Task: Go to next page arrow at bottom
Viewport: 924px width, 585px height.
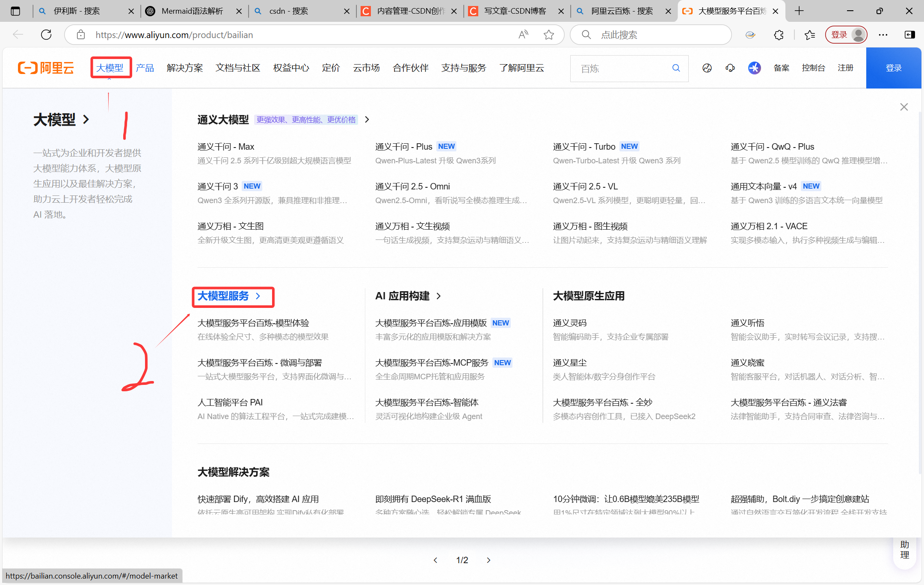Action: click(489, 560)
